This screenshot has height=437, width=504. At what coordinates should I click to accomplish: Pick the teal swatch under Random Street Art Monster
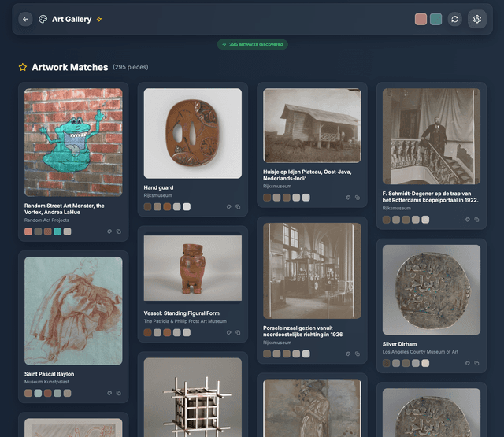pyautogui.click(x=57, y=231)
